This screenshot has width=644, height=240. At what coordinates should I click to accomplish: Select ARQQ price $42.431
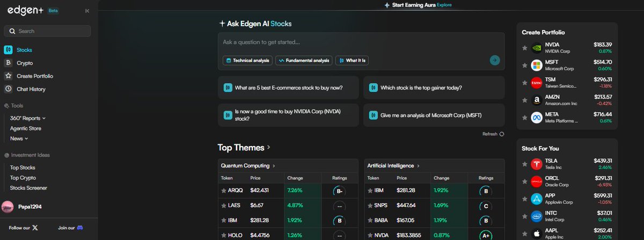(259, 191)
